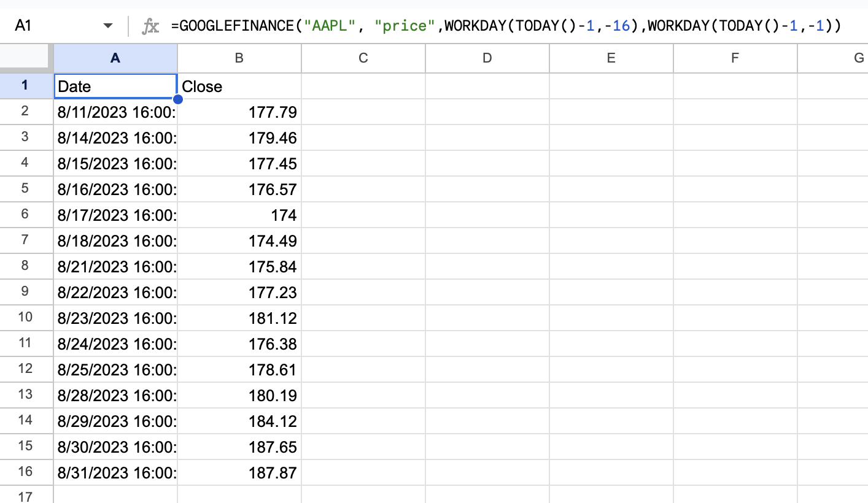This screenshot has height=503, width=868.
Task: Select column B header
Action: [239, 60]
